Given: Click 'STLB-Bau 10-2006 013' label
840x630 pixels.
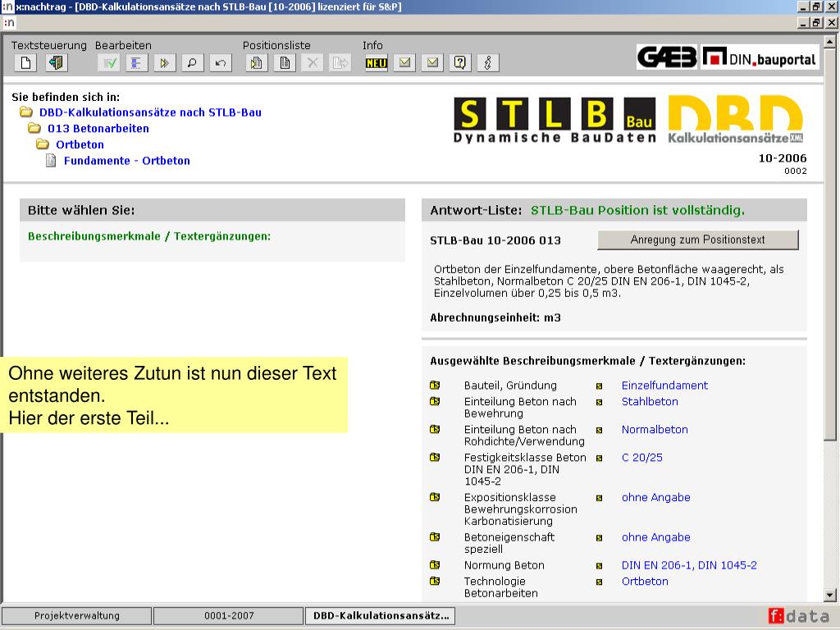Looking at the screenshot, I should [x=495, y=240].
